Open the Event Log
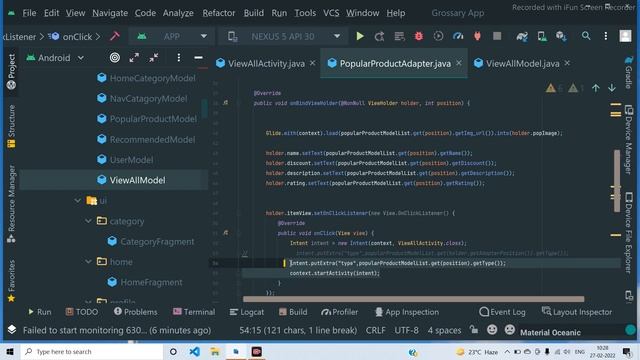Image resolution: width=640 pixels, height=360 pixels. coord(502,312)
